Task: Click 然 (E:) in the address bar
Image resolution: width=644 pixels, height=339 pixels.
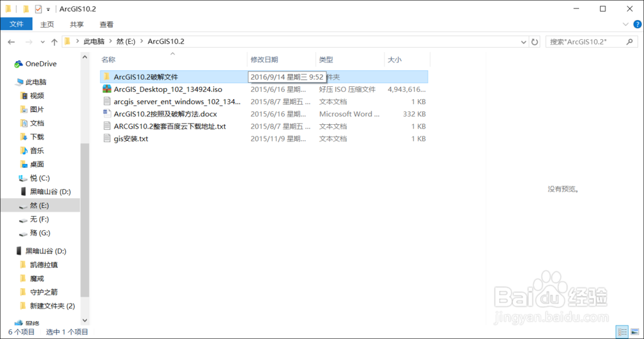Action: (126, 41)
